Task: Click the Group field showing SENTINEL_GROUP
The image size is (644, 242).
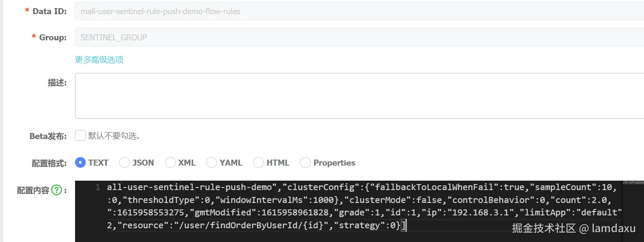Action: (359, 37)
